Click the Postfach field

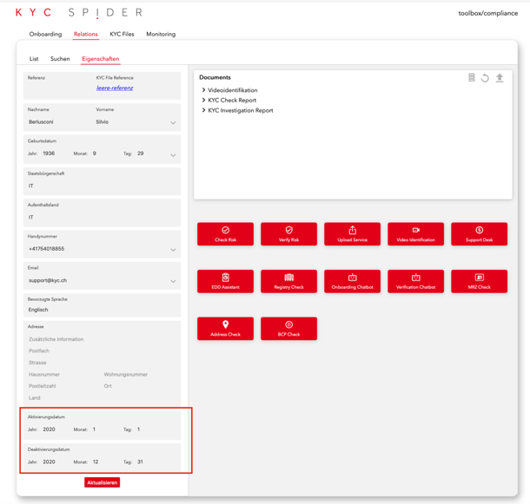(x=39, y=351)
